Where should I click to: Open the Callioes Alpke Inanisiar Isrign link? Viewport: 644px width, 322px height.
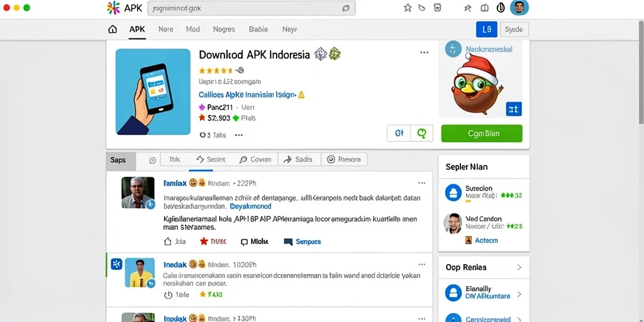pos(247,95)
